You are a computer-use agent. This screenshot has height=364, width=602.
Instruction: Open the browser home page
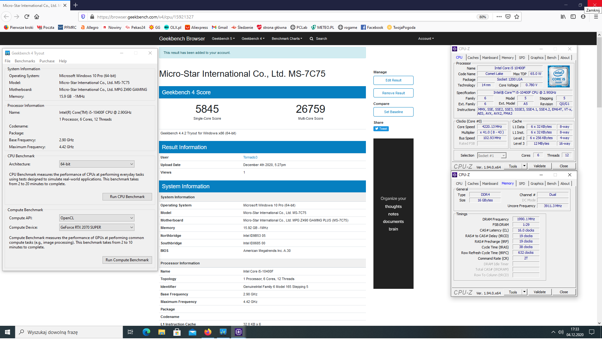(37, 17)
